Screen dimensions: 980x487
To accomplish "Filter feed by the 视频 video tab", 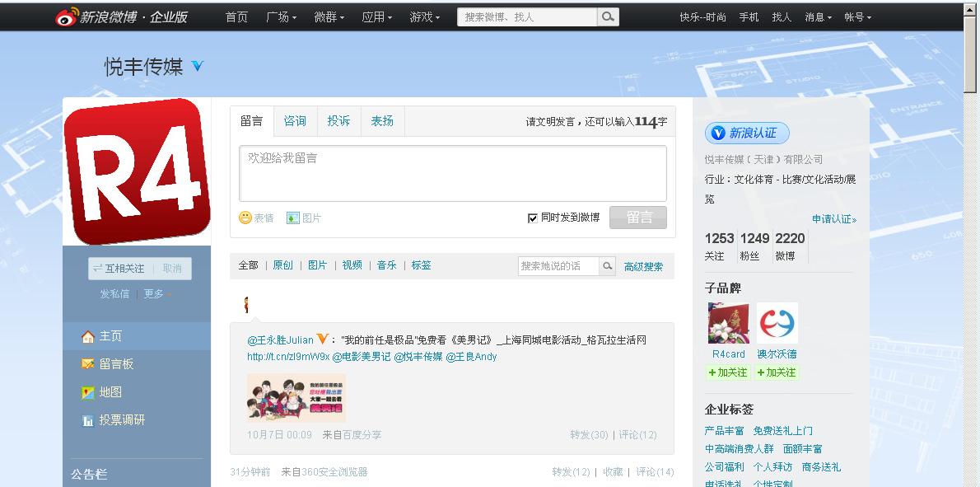I will (351, 265).
